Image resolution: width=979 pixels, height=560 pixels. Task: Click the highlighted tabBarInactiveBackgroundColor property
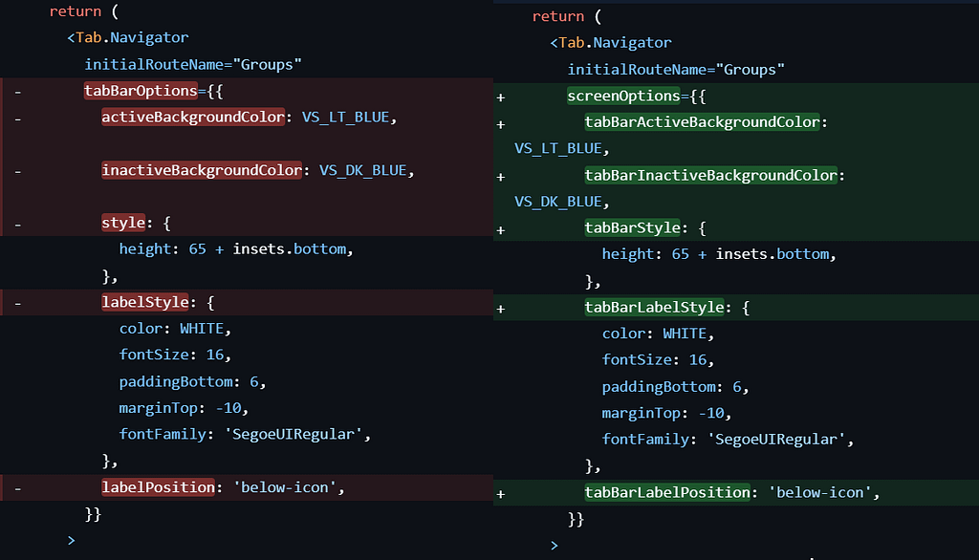point(710,176)
